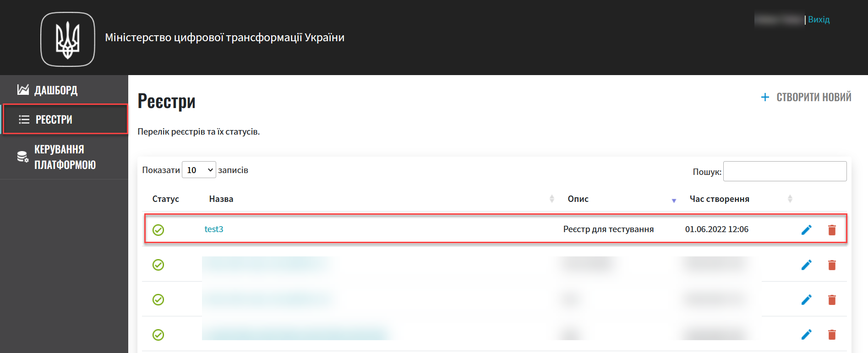Image resolution: width=868 pixels, height=353 pixels.
Task: Click the Ukrainian trident emblem logo
Action: coord(68,39)
